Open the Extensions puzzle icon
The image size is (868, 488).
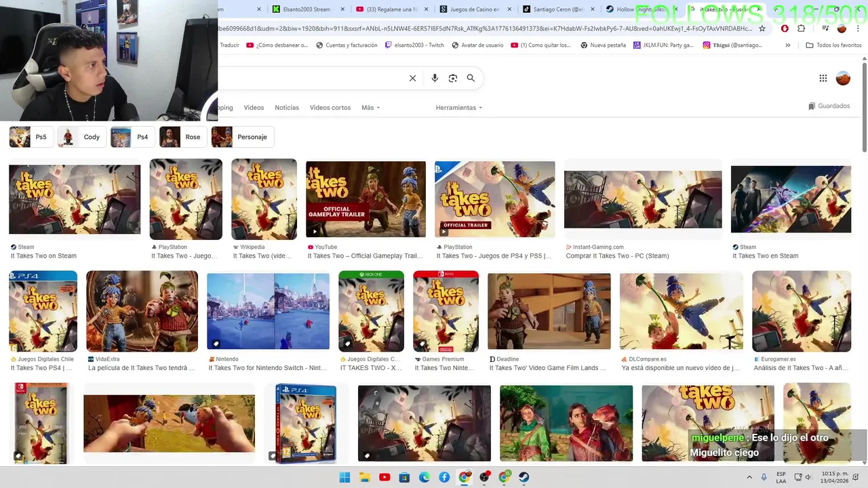[802, 28]
